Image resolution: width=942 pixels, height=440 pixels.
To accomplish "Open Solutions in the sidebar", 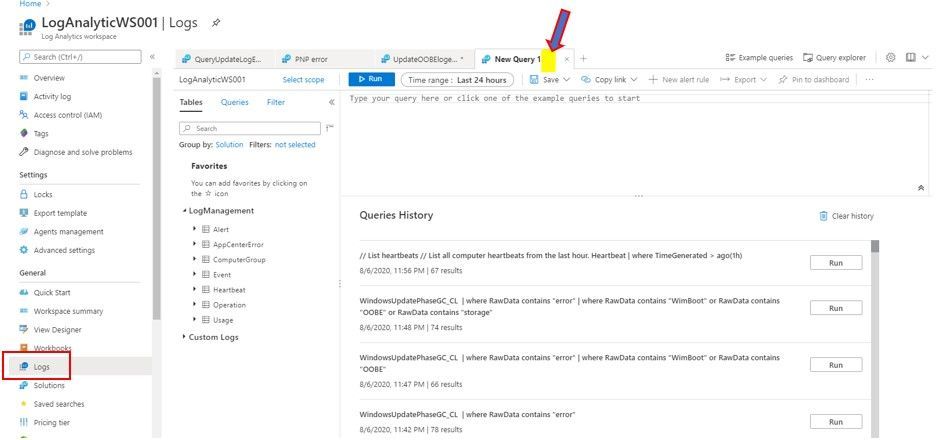I will point(49,385).
